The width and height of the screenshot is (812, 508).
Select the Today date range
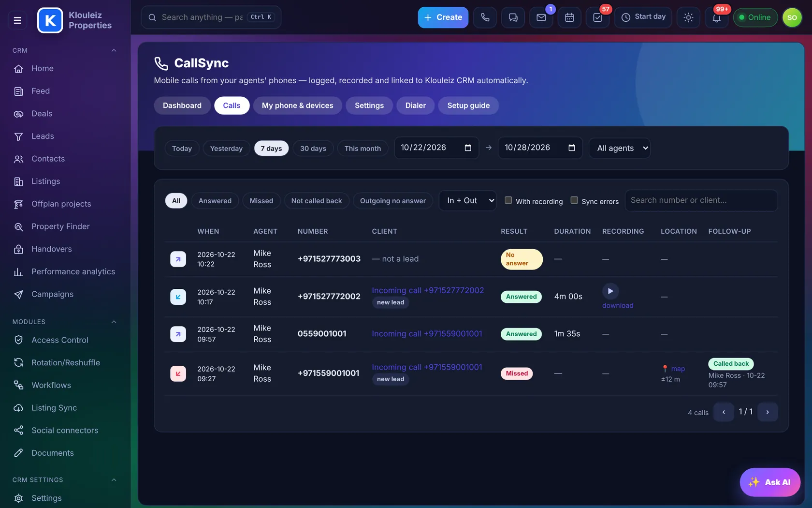point(182,149)
